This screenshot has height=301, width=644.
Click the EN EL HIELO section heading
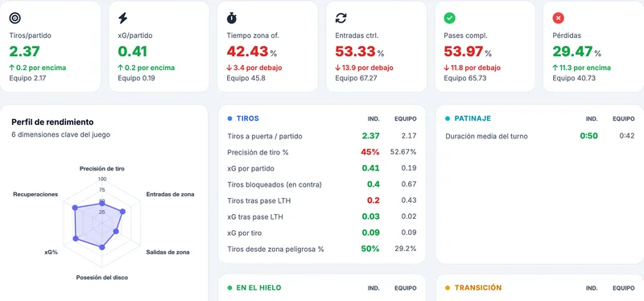[x=258, y=288]
